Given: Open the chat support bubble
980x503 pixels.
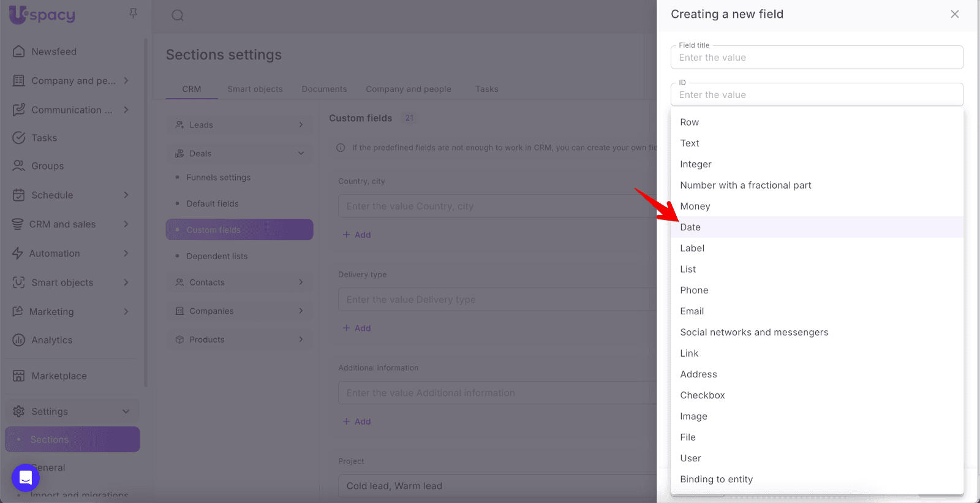Looking at the screenshot, I should pos(26,477).
